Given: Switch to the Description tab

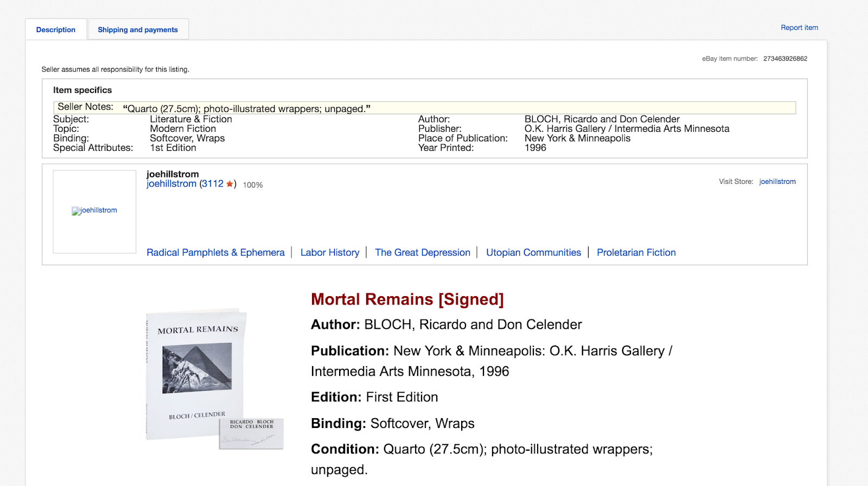Looking at the screenshot, I should click(x=56, y=30).
